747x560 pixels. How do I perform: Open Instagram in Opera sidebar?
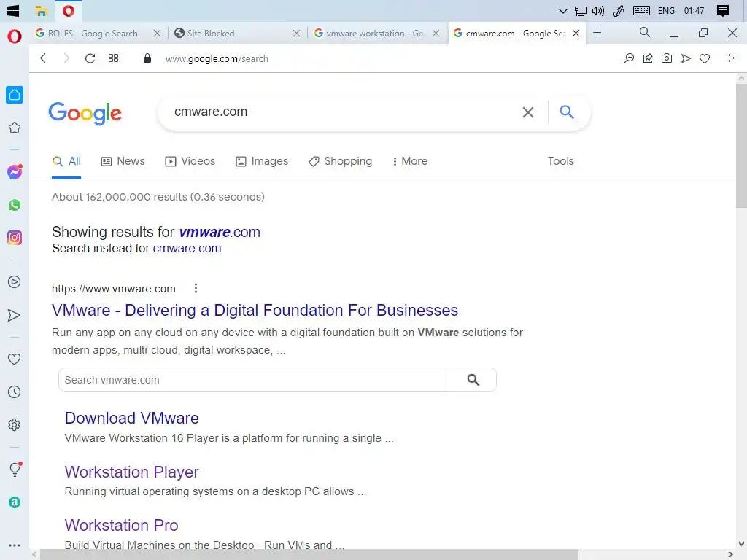coord(15,238)
